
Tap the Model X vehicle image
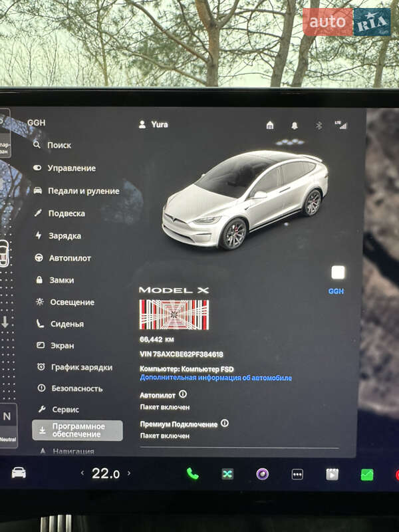pos(245,199)
